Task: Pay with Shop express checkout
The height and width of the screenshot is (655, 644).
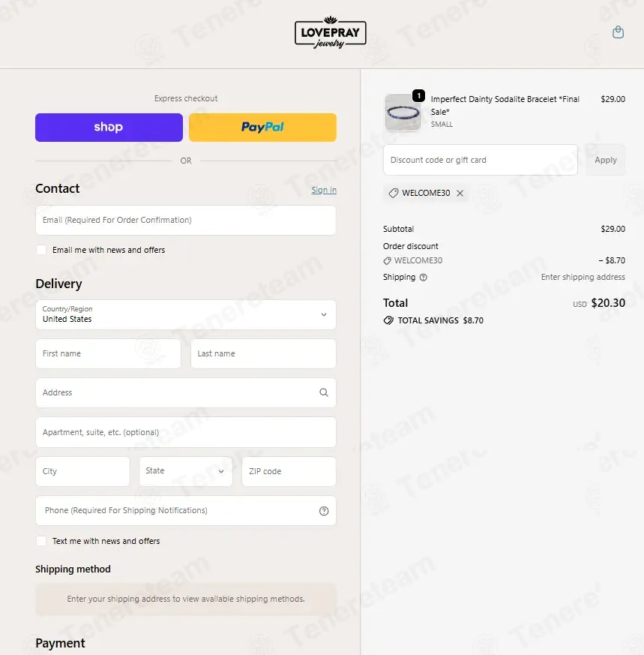Action: click(109, 128)
